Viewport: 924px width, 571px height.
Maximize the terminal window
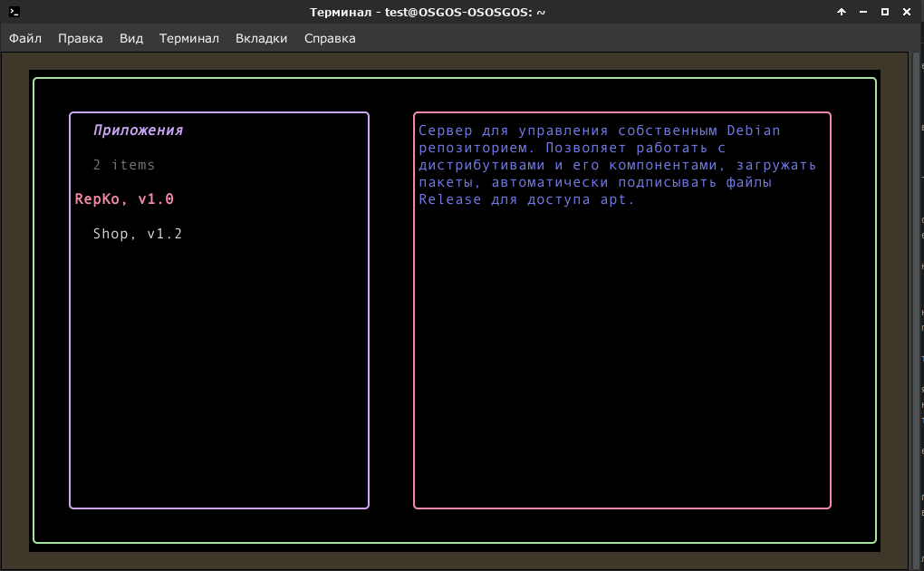pos(884,12)
